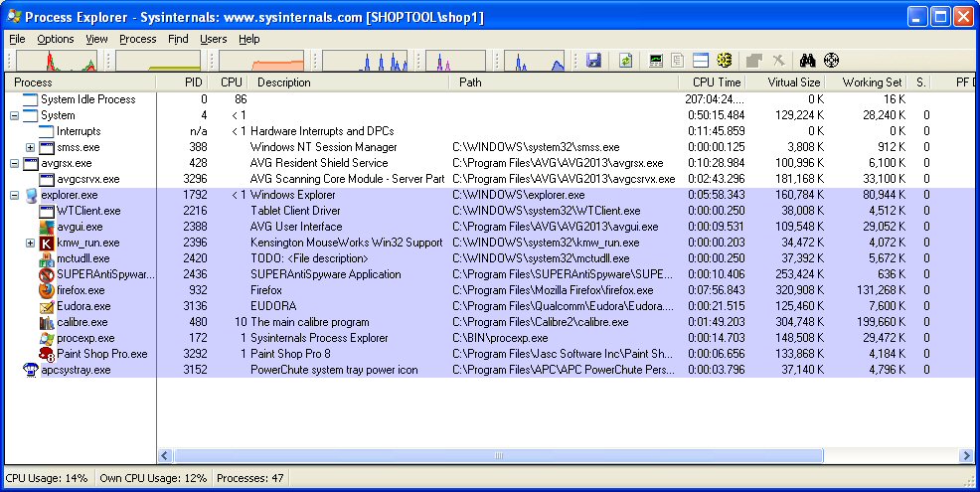The height and width of the screenshot is (492, 980).
Task: Click the orange physical memory graph
Action: (x=261, y=61)
